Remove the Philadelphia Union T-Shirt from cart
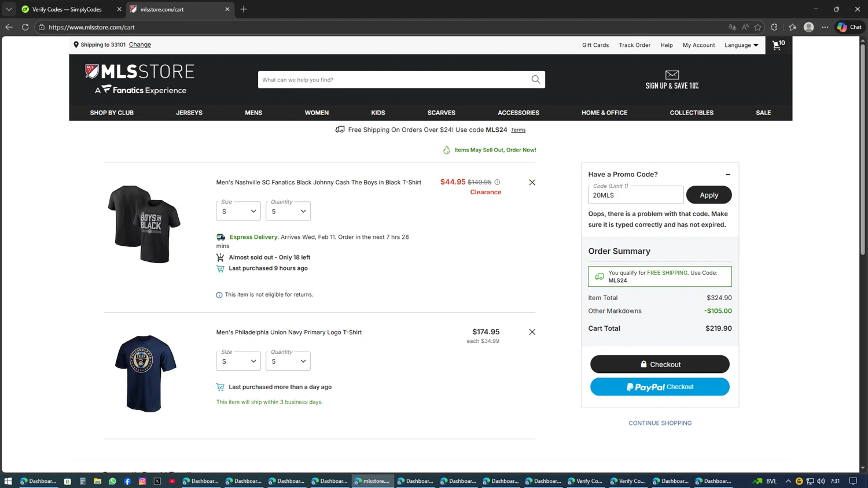This screenshot has height=488, width=868. 532,332
